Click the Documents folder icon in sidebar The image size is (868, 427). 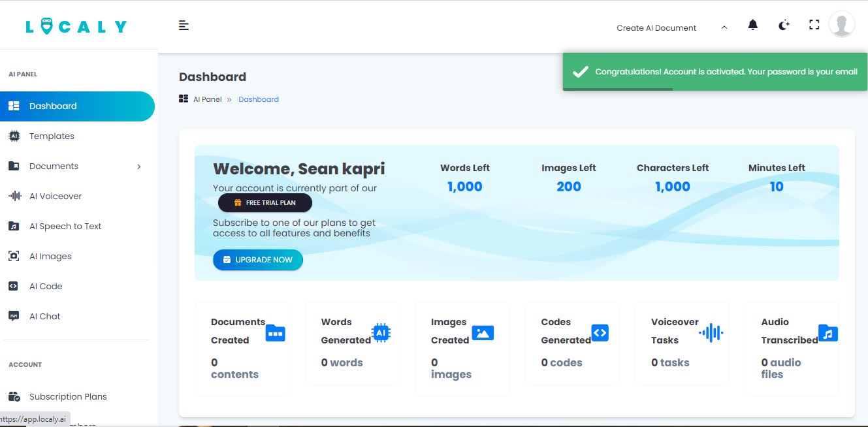coord(14,166)
